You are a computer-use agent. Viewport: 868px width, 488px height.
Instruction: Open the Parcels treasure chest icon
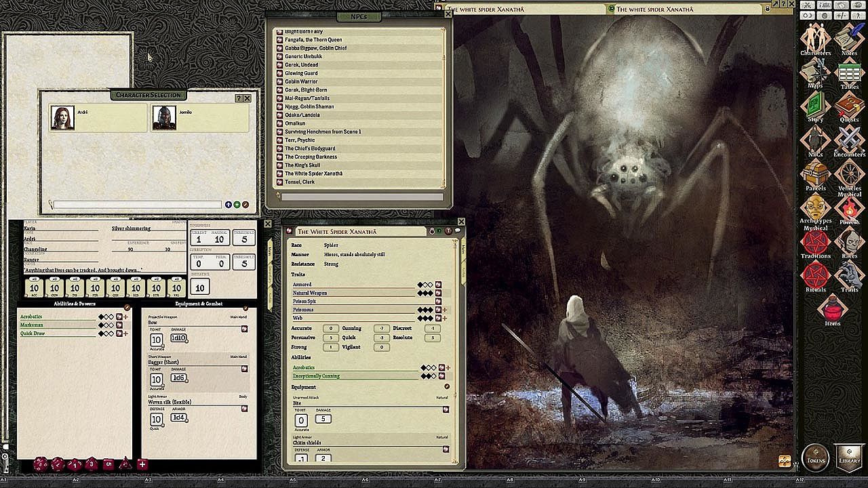(x=815, y=175)
